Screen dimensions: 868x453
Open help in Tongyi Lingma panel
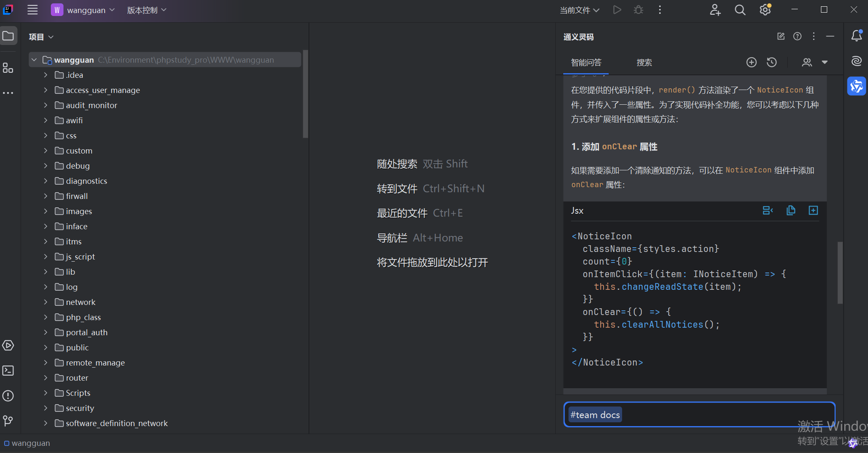coord(797,37)
